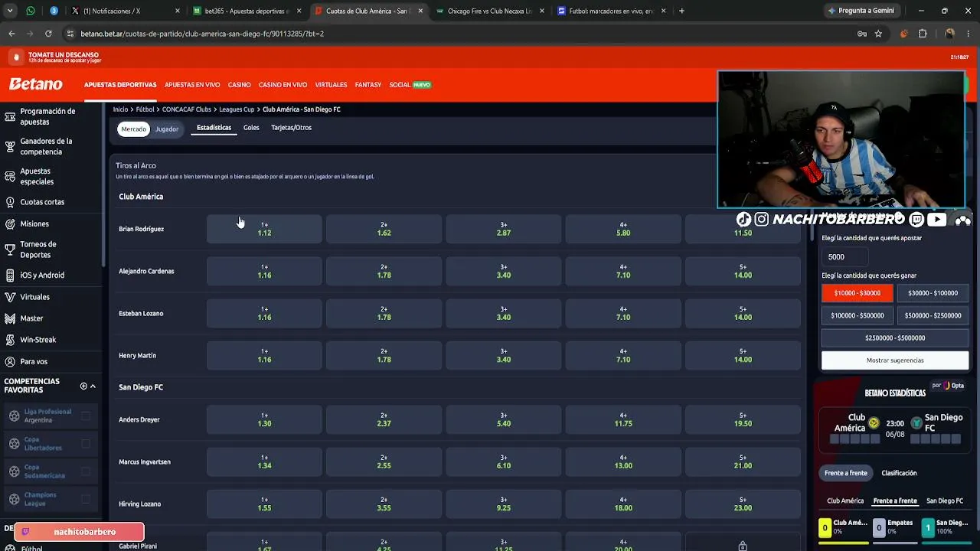Image resolution: width=980 pixels, height=551 pixels.
Task: Bookmark this page with the star icon
Action: [x=878, y=34]
